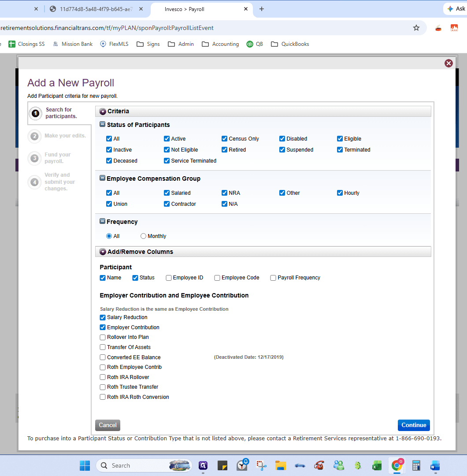Uncheck N/A compensation group
Image resolution: width=467 pixels, height=476 pixels.
224,204
